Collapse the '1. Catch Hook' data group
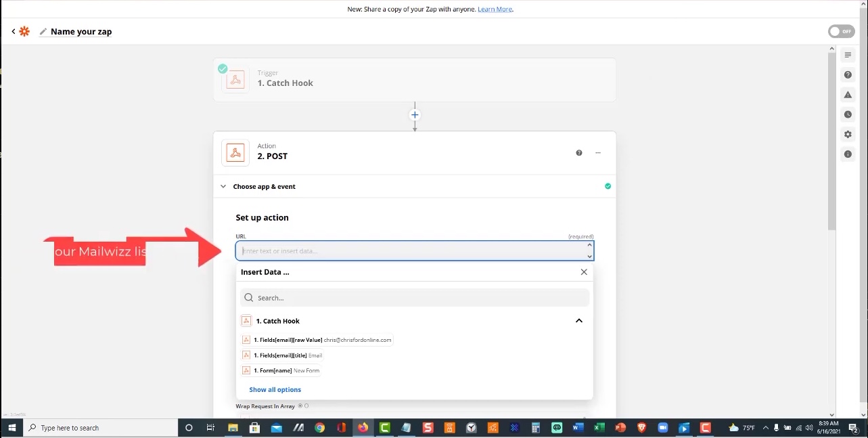868x438 pixels. click(x=579, y=321)
